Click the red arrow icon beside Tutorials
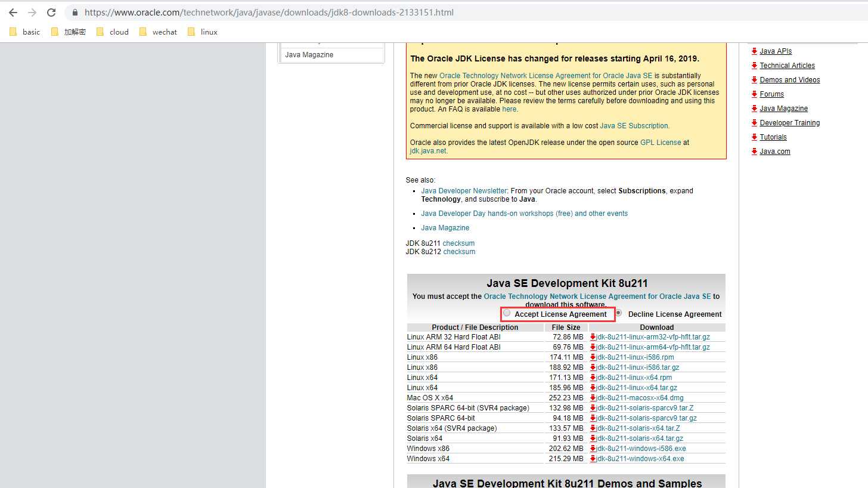 point(754,137)
